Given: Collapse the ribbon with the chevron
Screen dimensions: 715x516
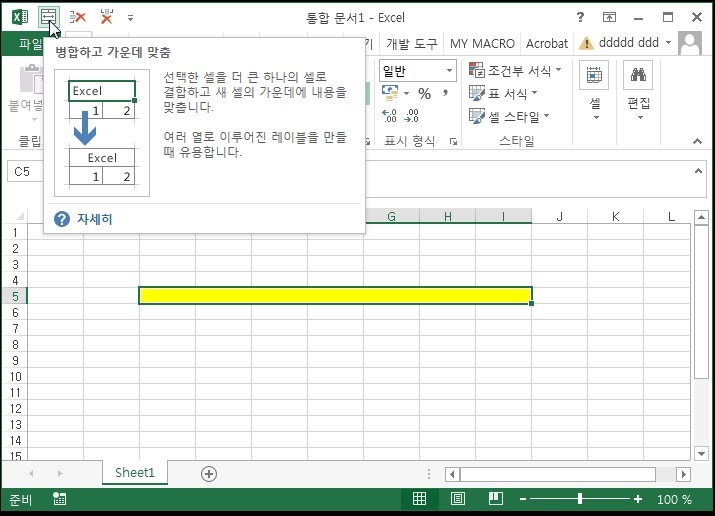Looking at the screenshot, I should pyautogui.click(x=697, y=141).
